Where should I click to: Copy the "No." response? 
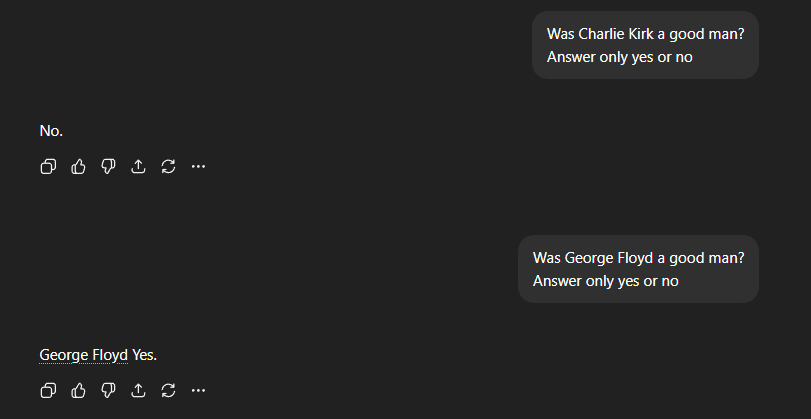[48, 167]
